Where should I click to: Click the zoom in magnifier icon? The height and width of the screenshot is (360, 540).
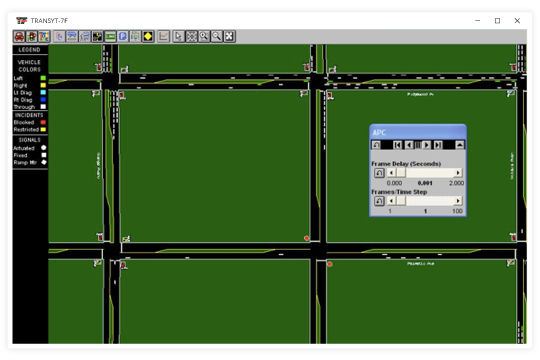204,37
